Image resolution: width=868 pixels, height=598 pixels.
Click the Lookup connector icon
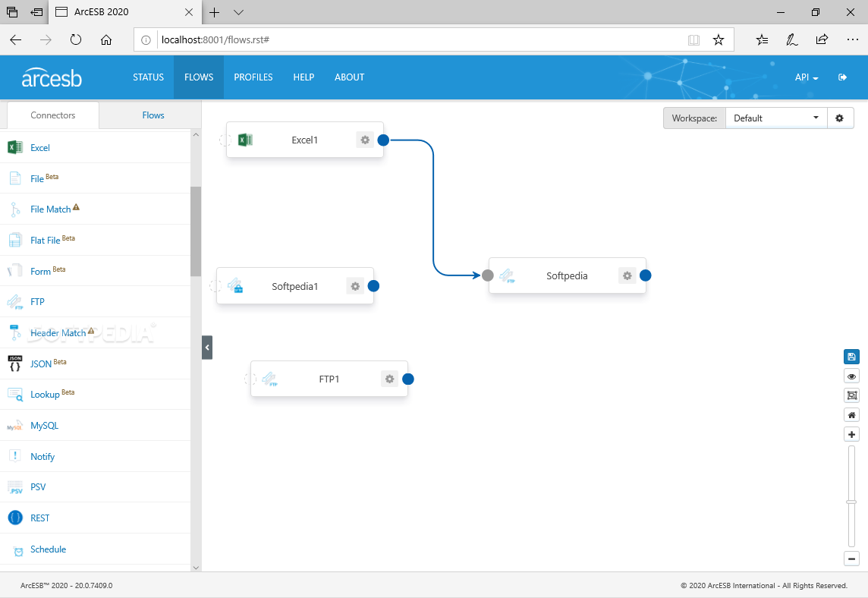15,394
